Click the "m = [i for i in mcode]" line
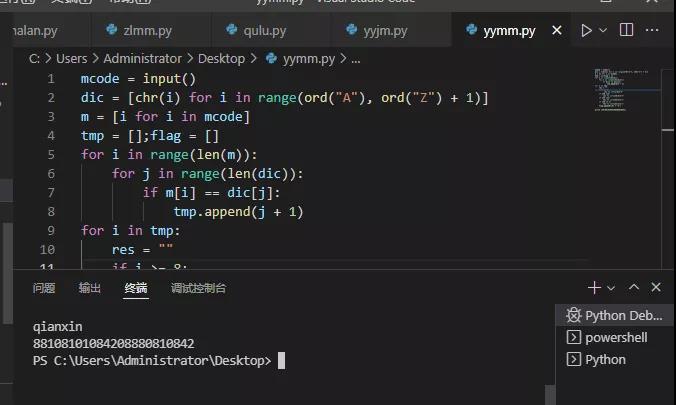 [x=165, y=117]
